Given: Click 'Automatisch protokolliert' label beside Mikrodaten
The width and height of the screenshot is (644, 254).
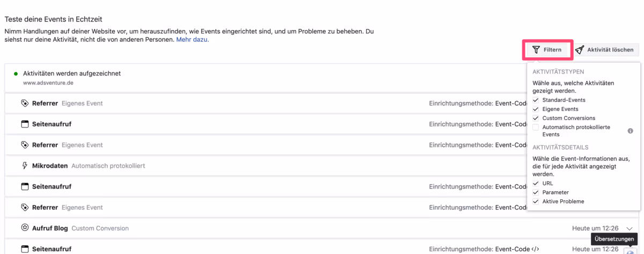Looking at the screenshot, I should coord(108,166).
